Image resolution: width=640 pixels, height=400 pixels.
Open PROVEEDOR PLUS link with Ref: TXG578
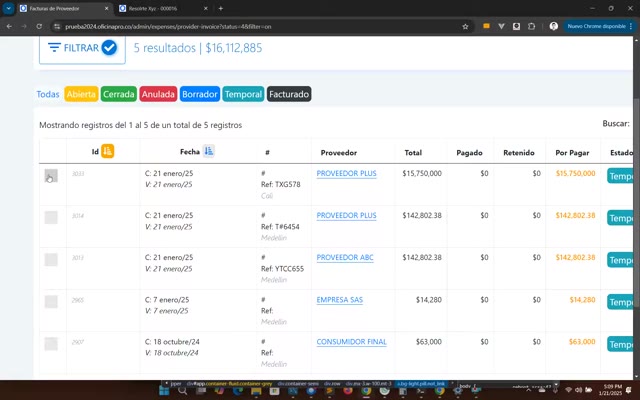pyautogui.click(x=347, y=173)
